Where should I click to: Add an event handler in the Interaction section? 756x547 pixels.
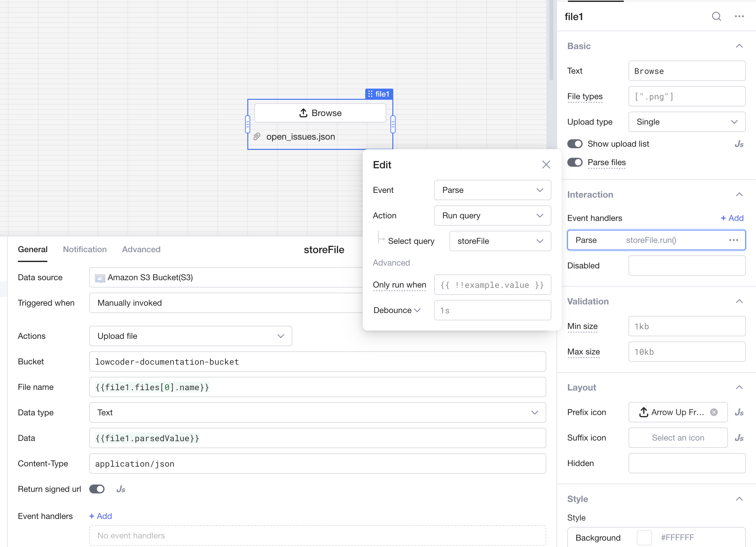(732, 218)
